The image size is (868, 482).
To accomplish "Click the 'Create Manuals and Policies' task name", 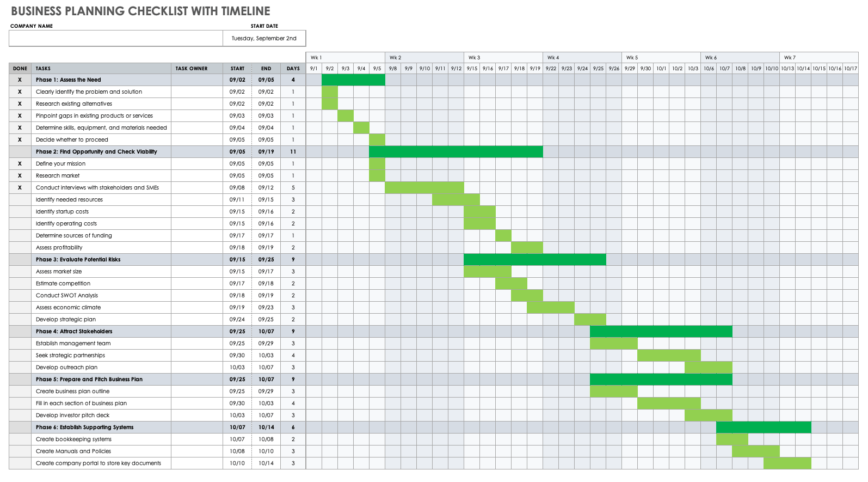I will (73, 452).
